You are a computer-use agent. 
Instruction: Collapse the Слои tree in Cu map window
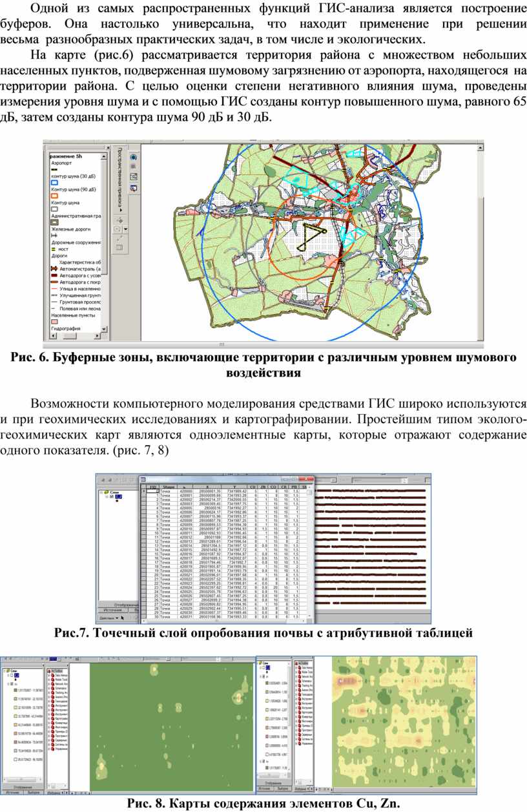(x=5, y=671)
